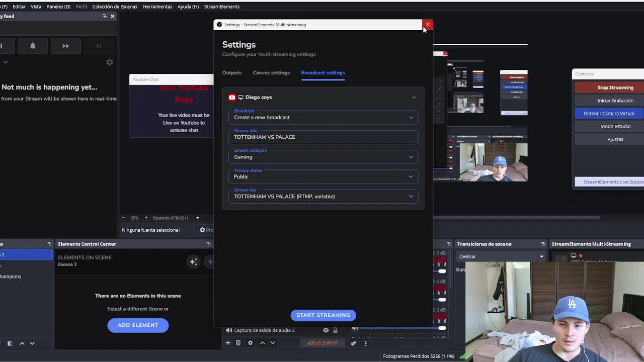Open source properties gear in sources toolbar

coord(250,343)
